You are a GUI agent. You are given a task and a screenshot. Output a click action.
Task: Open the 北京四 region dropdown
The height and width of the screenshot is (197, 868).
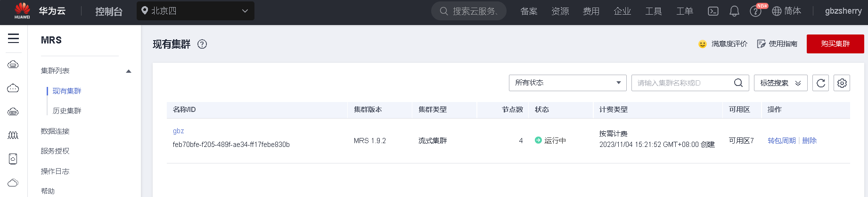coord(196,11)
